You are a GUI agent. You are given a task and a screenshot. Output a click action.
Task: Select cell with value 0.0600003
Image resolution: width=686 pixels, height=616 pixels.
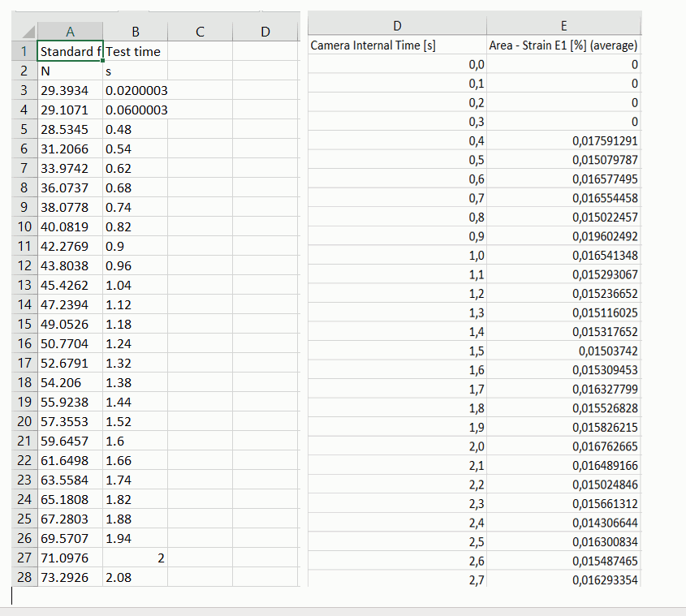[x=136, y=110]
